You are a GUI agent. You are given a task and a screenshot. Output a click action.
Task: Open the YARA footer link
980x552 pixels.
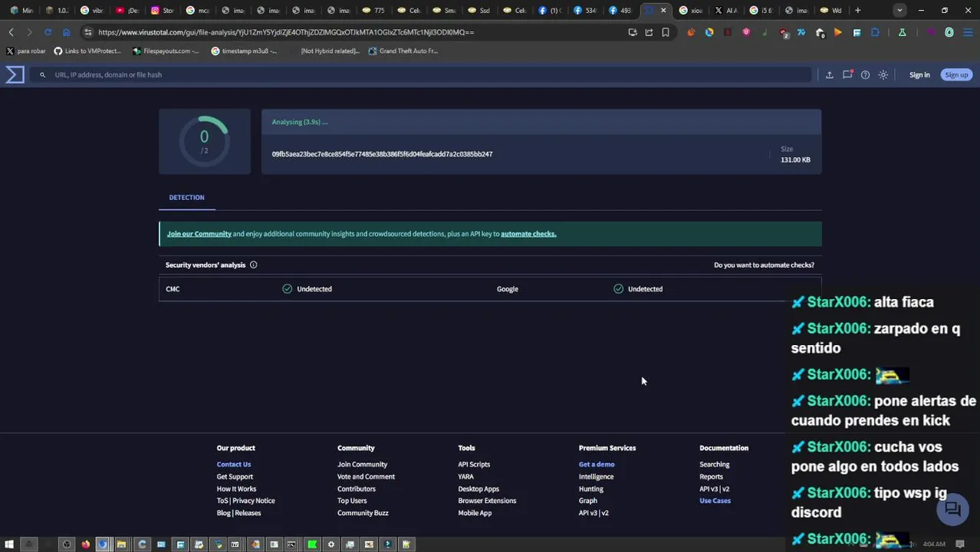[x=465, y=477]
